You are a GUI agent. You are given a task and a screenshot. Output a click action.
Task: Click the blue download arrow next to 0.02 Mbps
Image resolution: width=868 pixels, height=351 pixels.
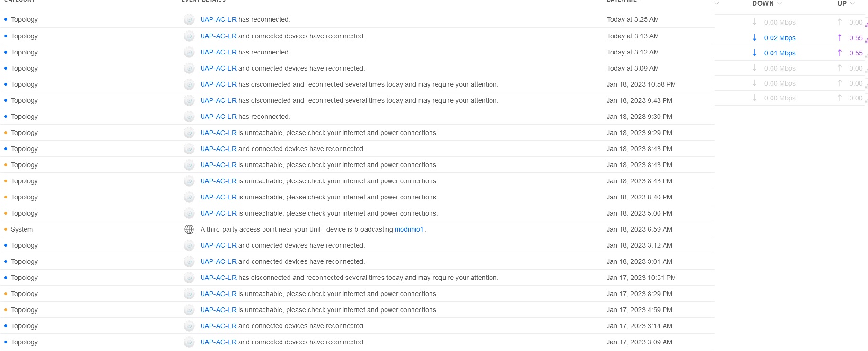[x=754, y=37]
